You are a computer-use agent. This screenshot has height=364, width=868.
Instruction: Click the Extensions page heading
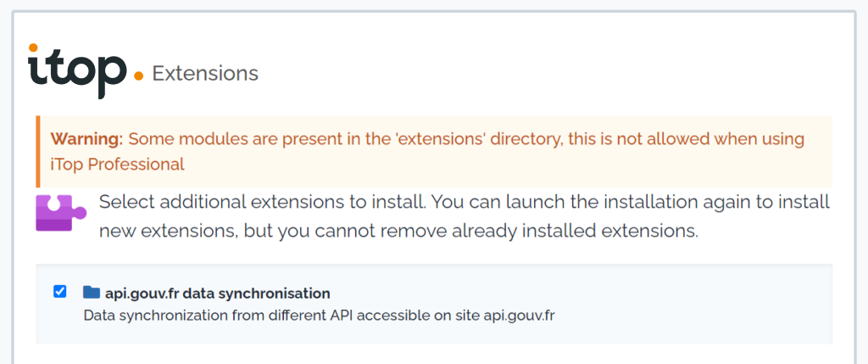[205, 74]
